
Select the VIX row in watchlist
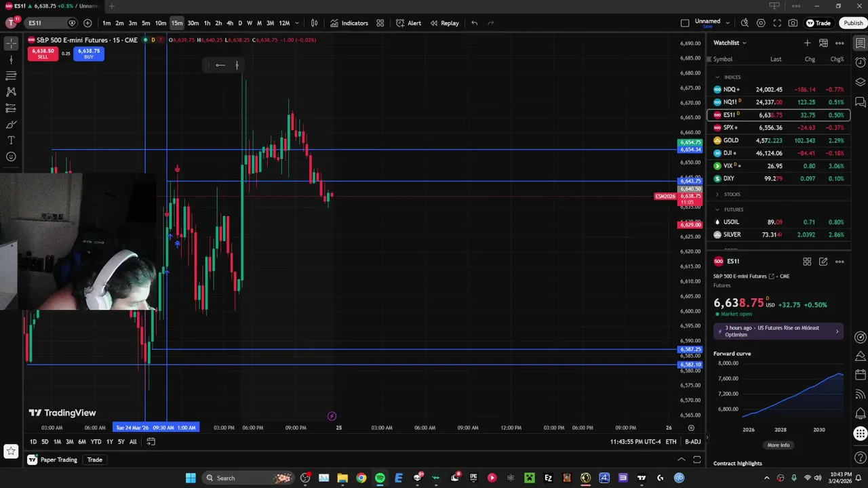point(778,166)
